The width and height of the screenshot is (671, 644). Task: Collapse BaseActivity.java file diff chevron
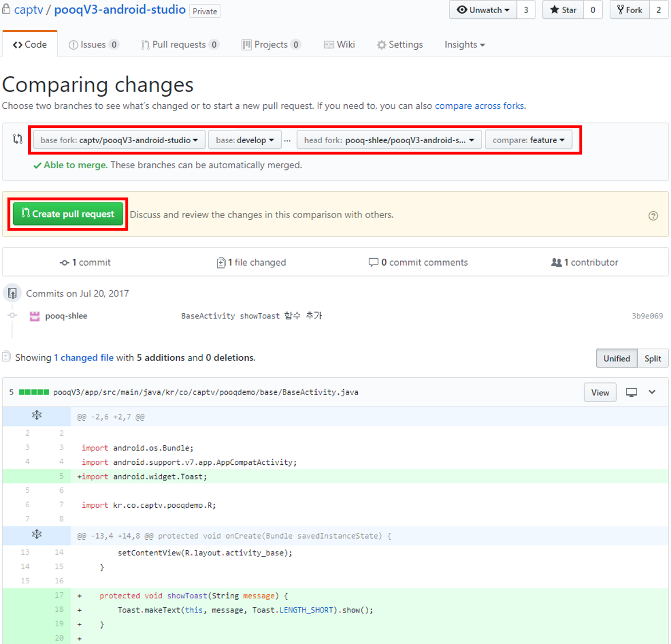652,392
